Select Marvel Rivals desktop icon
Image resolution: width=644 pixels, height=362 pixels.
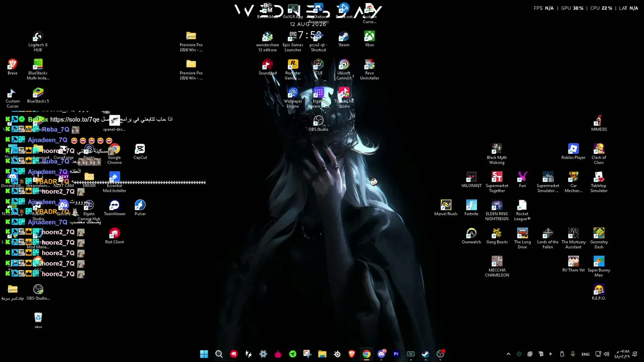pyautogui.click(x=446, y=208)
